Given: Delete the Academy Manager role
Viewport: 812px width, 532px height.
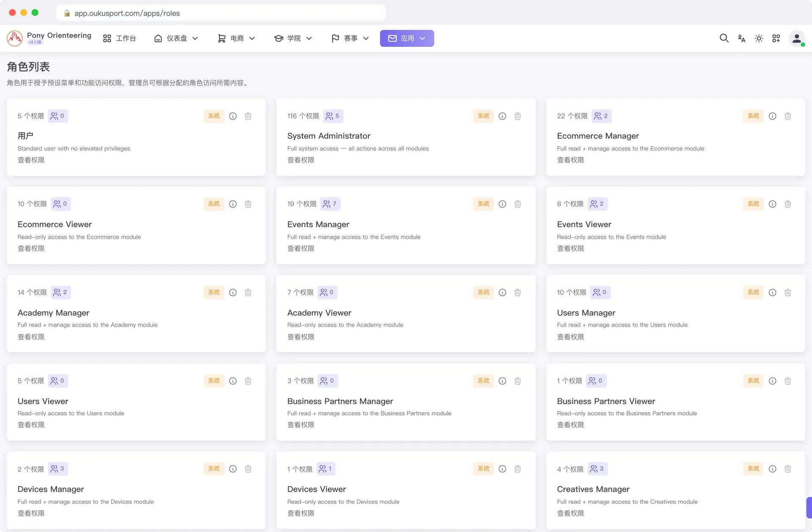Looking at the screenshot, I should [248, 292].
